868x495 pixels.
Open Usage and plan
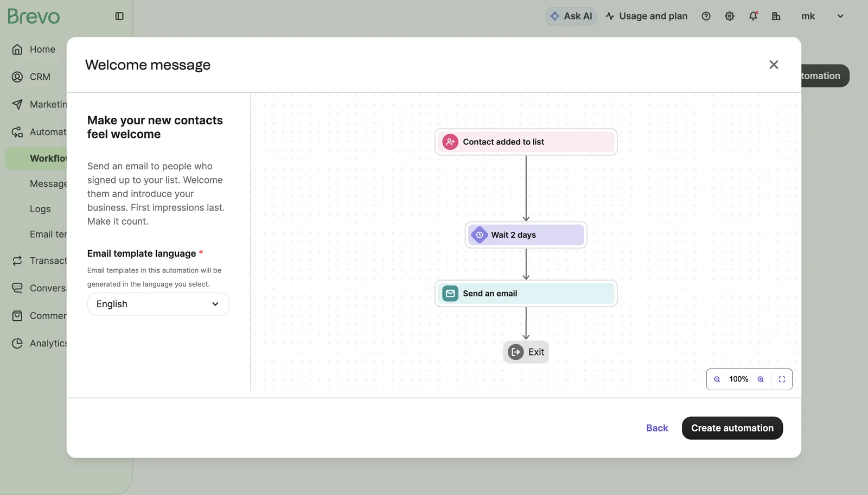(647, 16)
